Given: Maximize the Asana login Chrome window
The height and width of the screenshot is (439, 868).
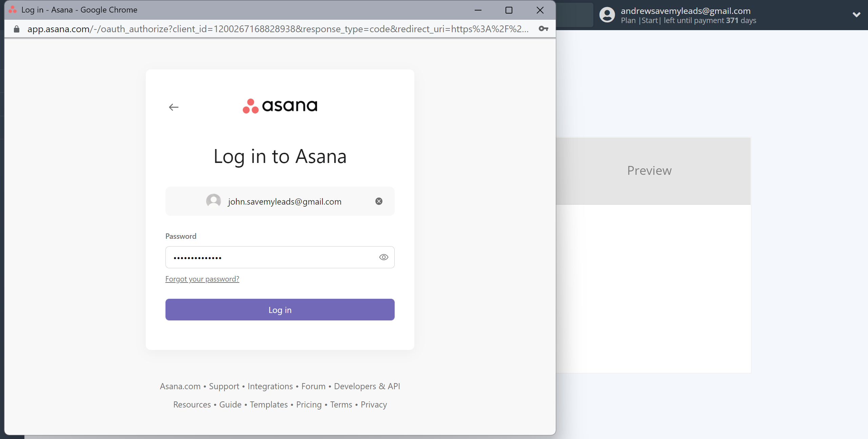Looking at the screenshot, I should pyautogui.click(x=509, y=10).
